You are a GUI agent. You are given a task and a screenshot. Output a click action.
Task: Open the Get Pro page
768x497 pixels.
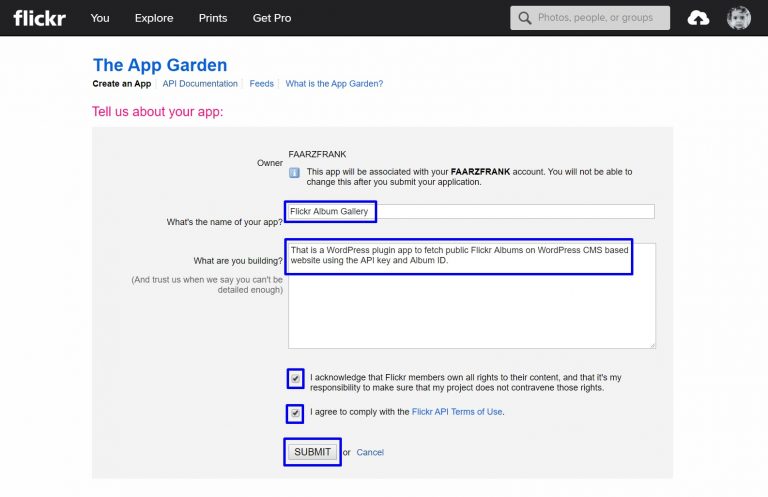pos(272,18)
